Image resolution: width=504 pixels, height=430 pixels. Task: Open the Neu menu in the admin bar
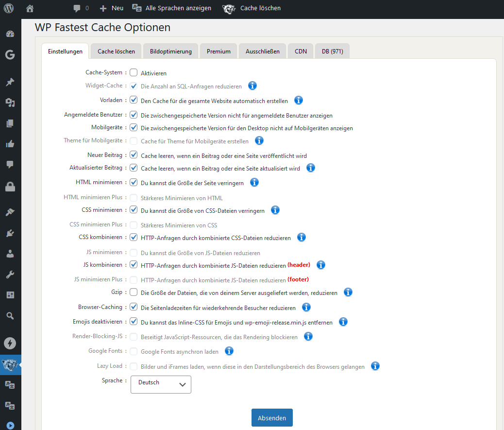pos(111,8)
